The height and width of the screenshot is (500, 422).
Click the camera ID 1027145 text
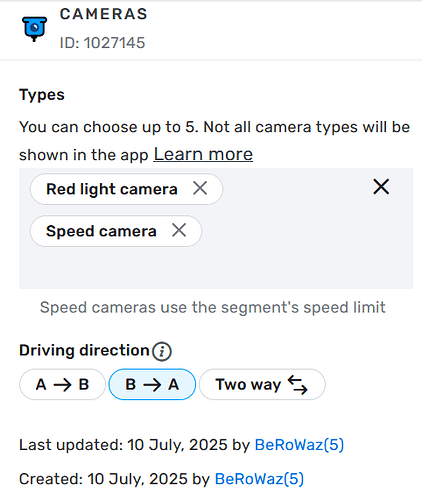pos(102,43)
